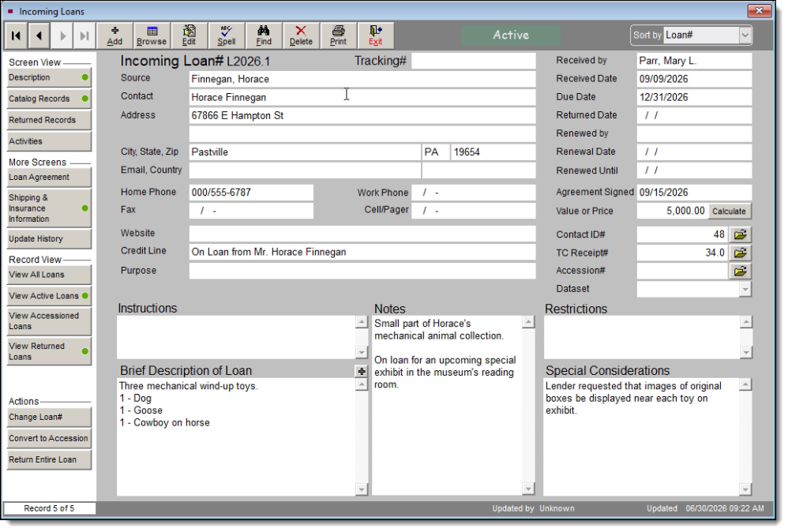Click the Email field
The width and height of the screenshot is (788, 532).
[x=305, y=170]
